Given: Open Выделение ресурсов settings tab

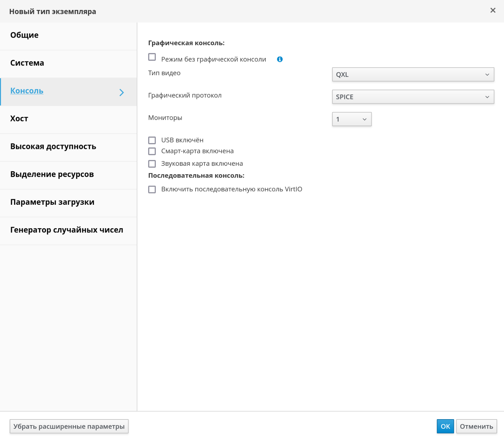Looking at the screenshot, I should pos(52,174).
